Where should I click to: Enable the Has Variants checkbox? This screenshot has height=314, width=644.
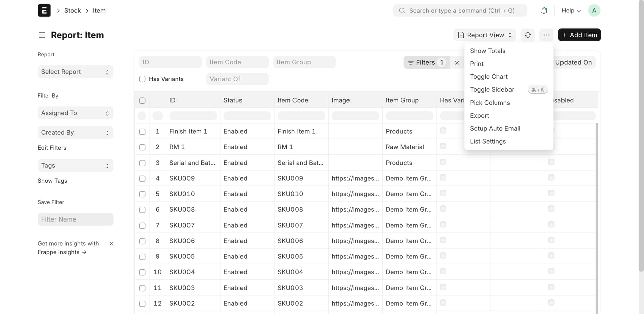click(x=142, y=79)
